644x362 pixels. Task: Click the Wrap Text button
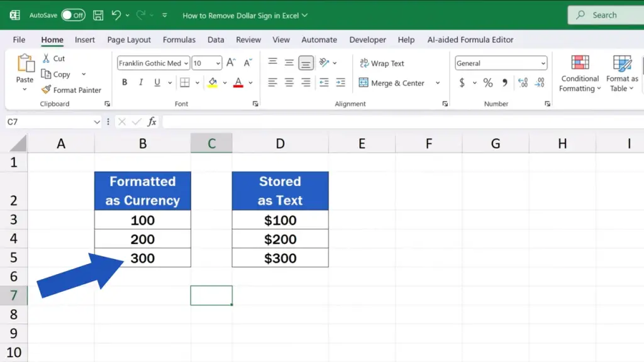click(x=382, y=63)
